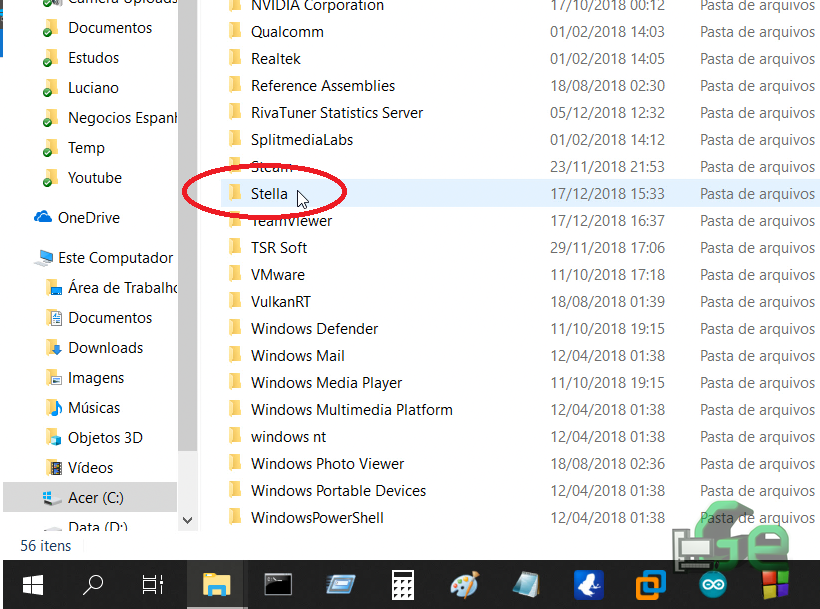Select the TSR Soft folder
Screen dimensions: 820x609
point(279,248)
